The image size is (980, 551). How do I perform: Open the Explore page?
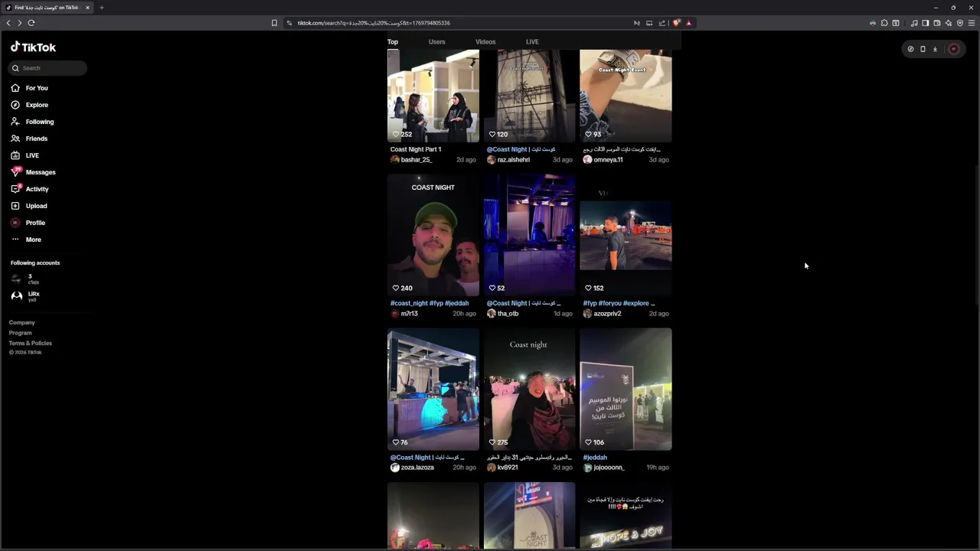(x=30, y=105)
